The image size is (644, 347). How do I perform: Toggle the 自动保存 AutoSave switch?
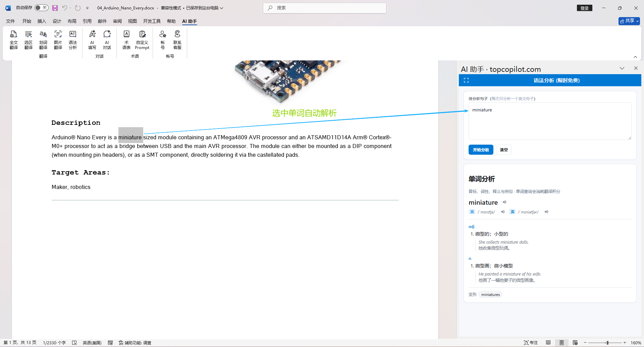[42, 8]
